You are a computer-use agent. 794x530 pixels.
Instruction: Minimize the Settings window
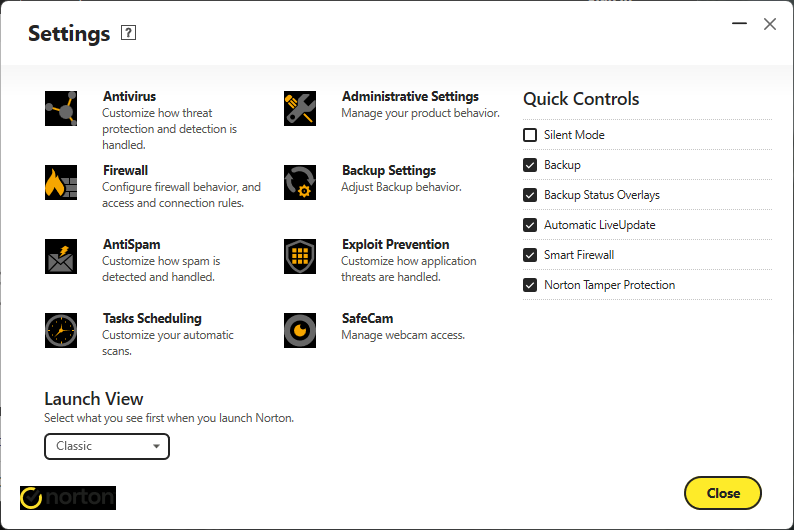[x=739, y=23]
